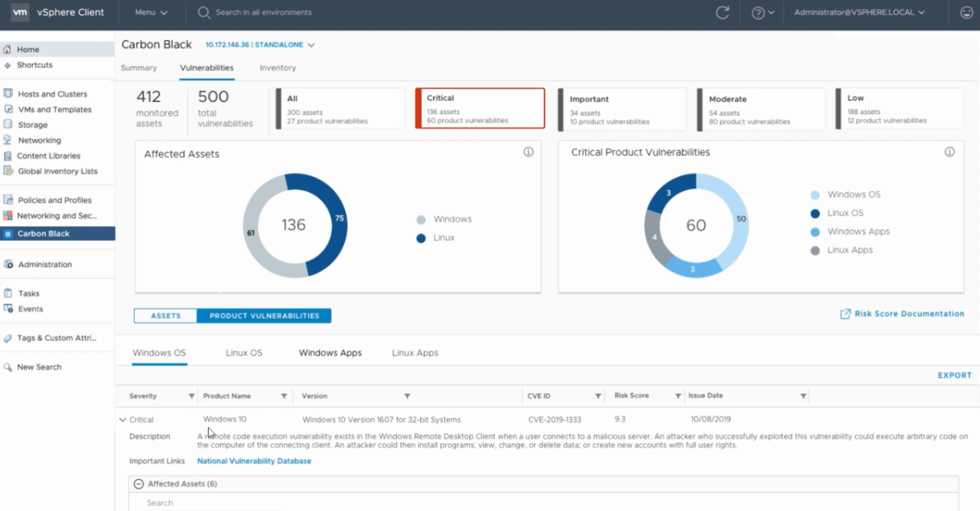
Task: Switch view to PRODUCT VULNERABILITIES toggle
Action: (x=265, y=316)
